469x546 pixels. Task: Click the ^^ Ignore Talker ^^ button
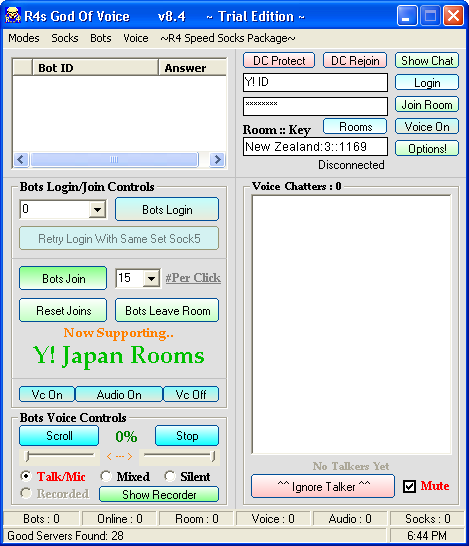click(323, 486)
